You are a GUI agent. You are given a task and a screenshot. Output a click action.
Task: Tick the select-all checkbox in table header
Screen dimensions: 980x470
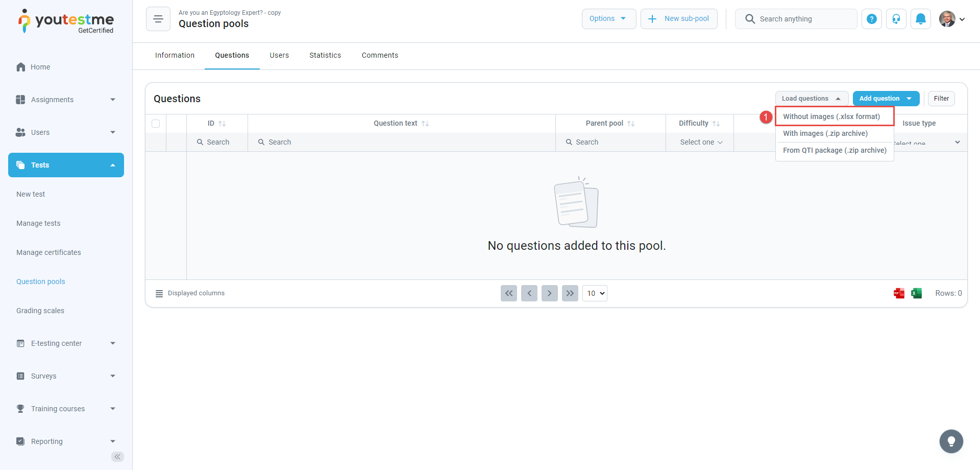[x=156, y=124]
